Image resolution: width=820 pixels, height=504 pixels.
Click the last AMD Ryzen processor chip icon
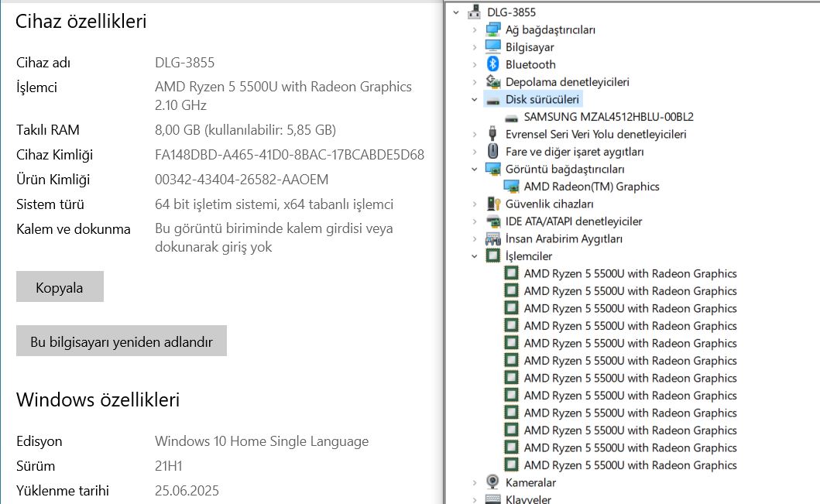pyautogui.click(x=512, y=465)
